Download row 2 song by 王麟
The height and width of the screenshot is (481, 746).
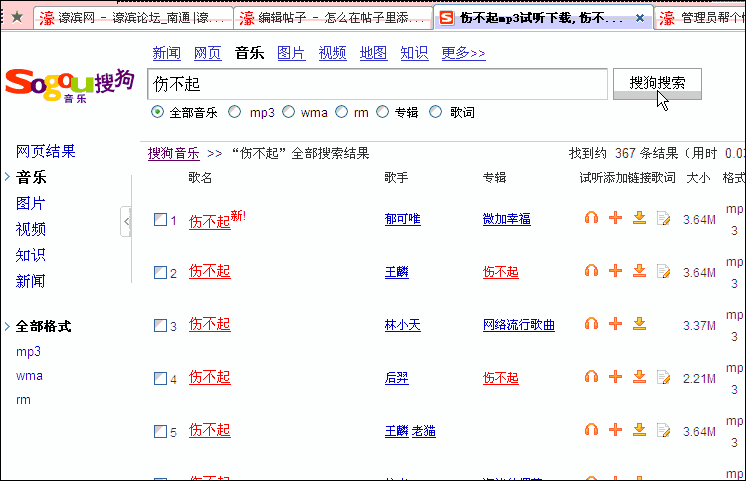(639, 271)
